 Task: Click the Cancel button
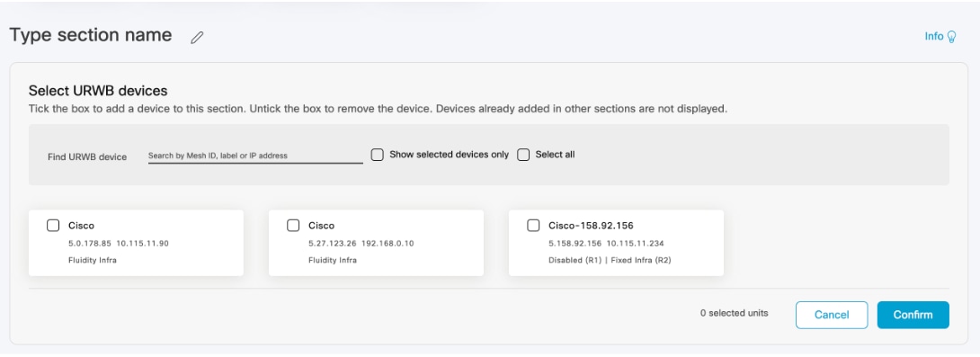click(832, 315)
